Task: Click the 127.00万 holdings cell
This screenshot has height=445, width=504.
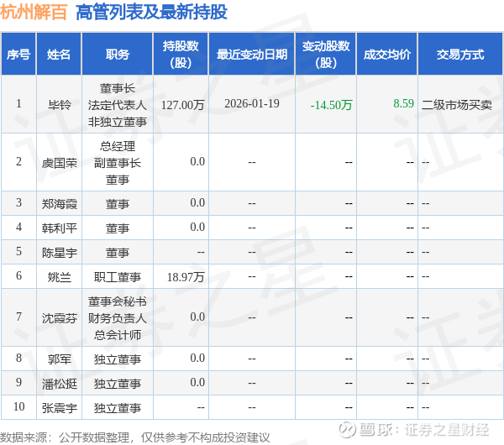Action: (182, 104)
